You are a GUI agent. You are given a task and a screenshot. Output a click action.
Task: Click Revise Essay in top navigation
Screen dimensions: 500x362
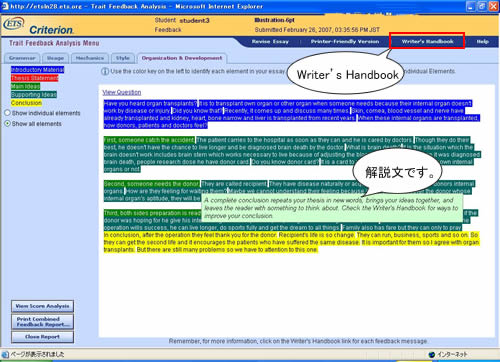[x=270, y=42]
